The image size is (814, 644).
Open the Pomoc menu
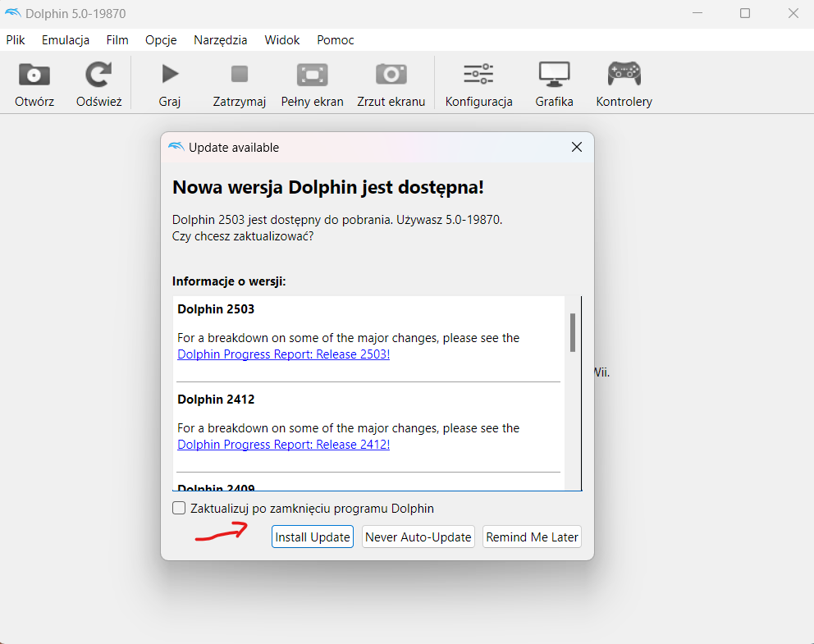pos(336,40)
